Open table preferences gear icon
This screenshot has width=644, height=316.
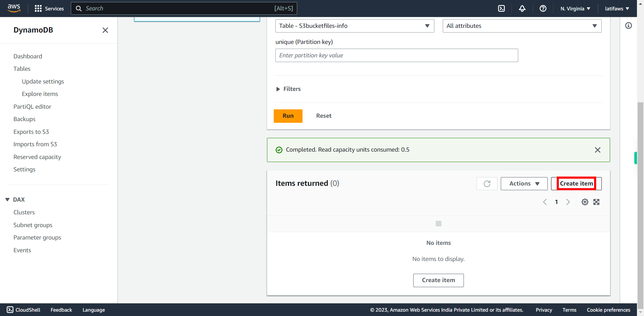pos(585,202)
